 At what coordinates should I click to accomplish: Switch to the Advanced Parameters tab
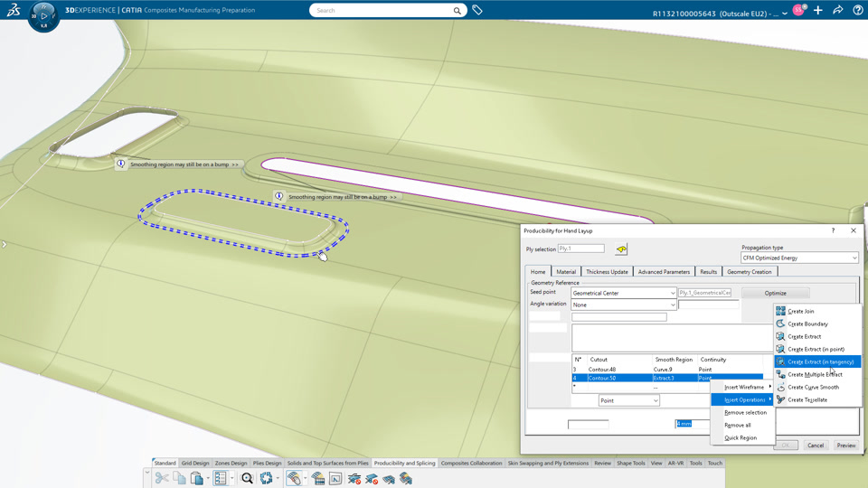(663, 272)
